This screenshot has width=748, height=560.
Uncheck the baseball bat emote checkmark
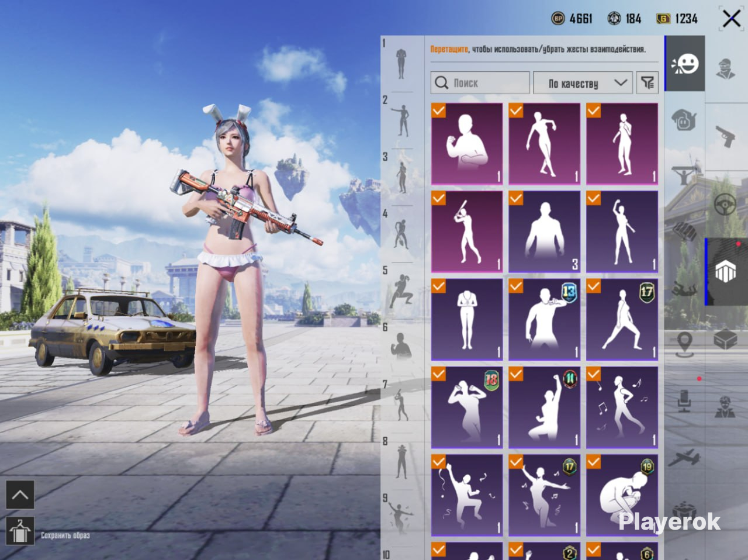coord(438,198)
